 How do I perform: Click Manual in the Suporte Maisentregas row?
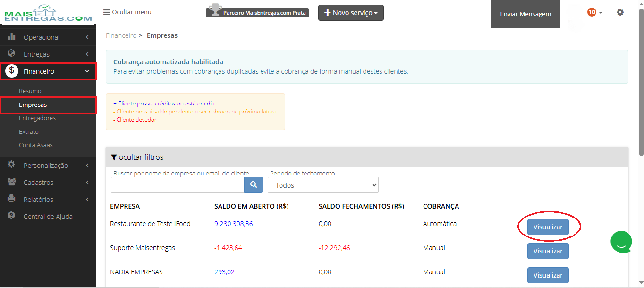coord(434,248)
